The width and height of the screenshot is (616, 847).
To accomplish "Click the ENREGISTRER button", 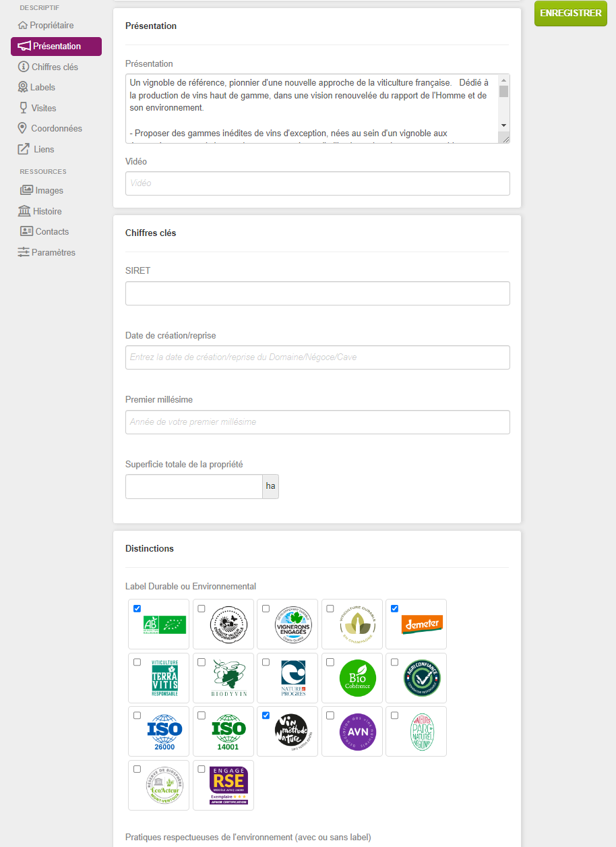I will pyautogui.click(x=571, y=13).
